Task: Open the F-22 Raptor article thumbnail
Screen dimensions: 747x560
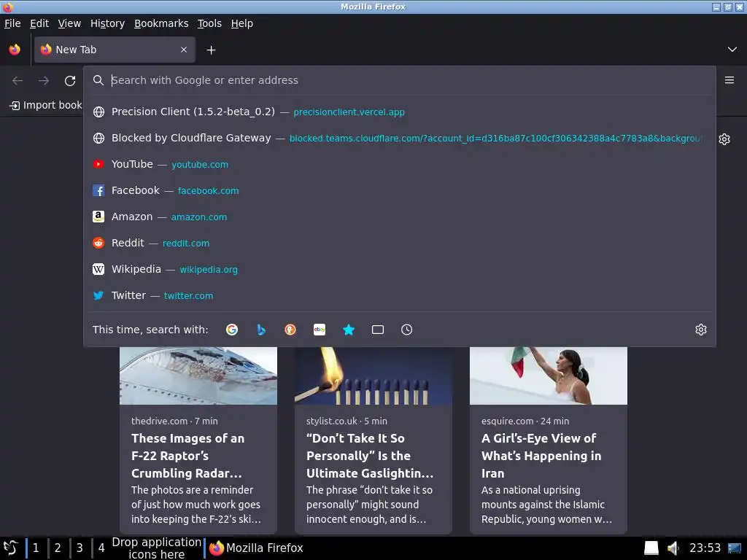Action: click(x=198, y=376)
